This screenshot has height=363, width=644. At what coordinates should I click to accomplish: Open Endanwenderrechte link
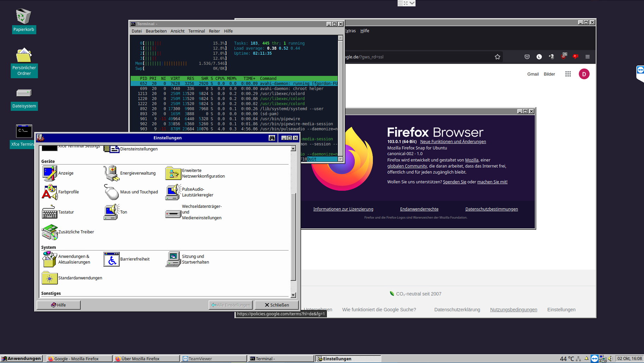pyautogui.click(x=419, y=209)
